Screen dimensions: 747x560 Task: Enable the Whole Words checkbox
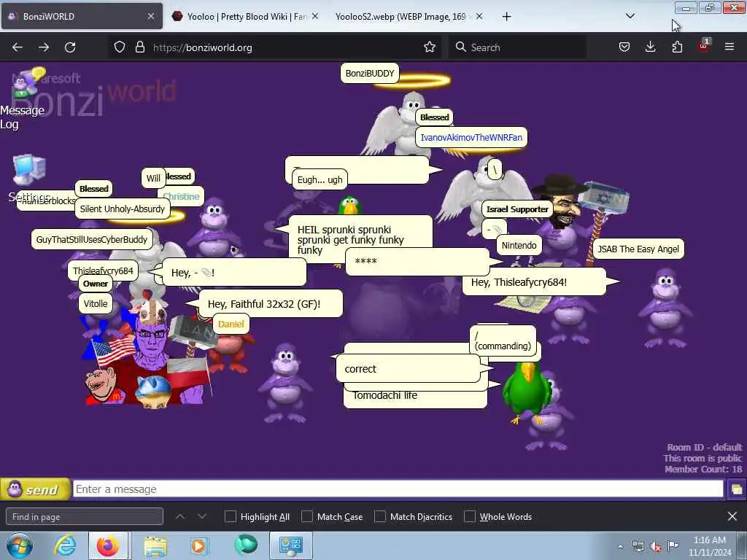469,517
